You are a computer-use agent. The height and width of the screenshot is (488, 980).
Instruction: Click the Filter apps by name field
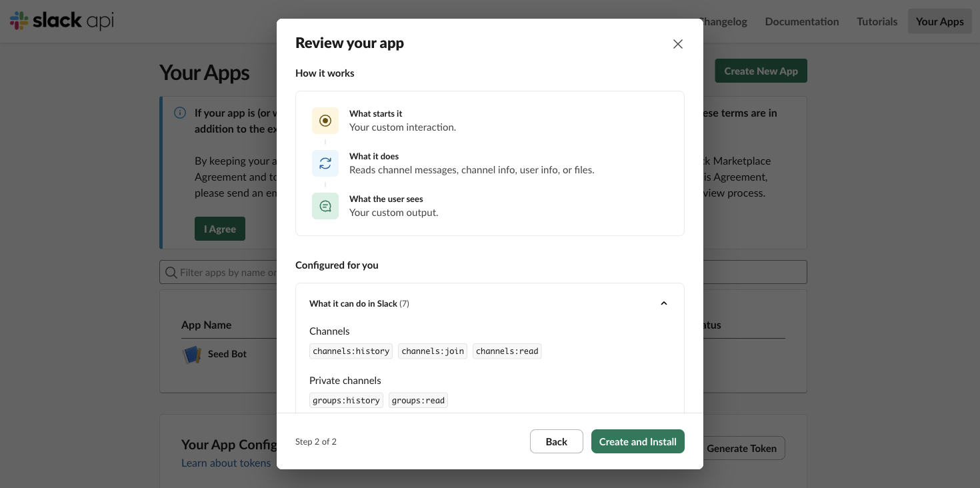(483, 272)
